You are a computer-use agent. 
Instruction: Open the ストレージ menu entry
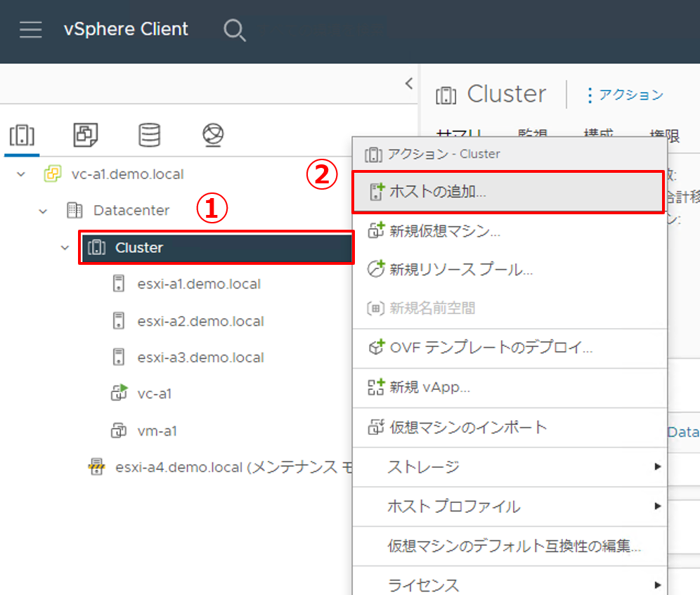pos(510,467)
